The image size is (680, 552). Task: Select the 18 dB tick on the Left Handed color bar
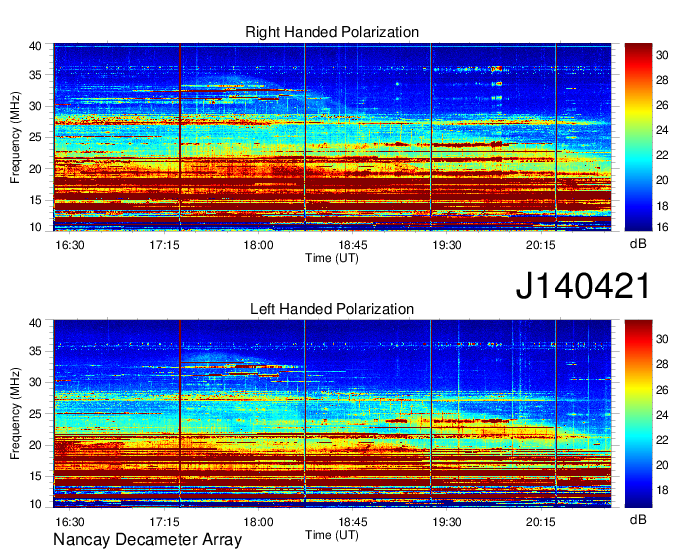(x=662, y=490)
